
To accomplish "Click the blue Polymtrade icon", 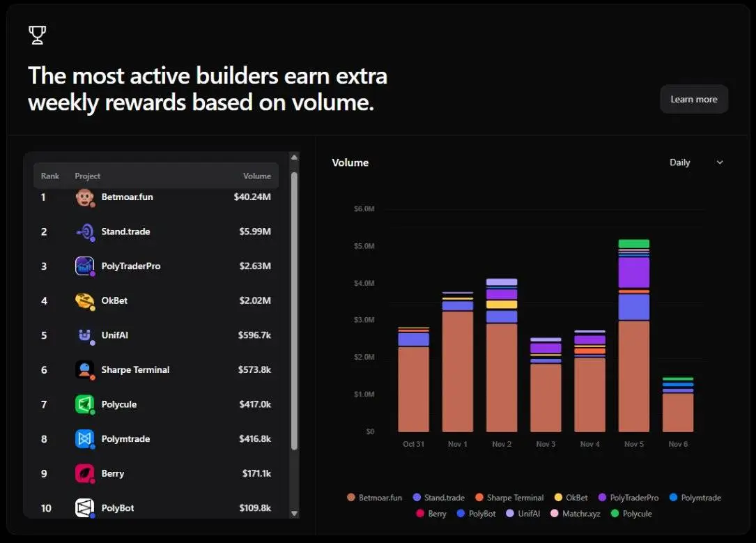I will (84, 439).
